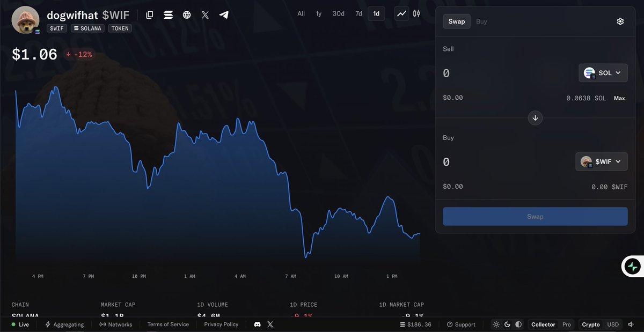
Task: Open the token website globe icon
Action: tap(187, 15)
